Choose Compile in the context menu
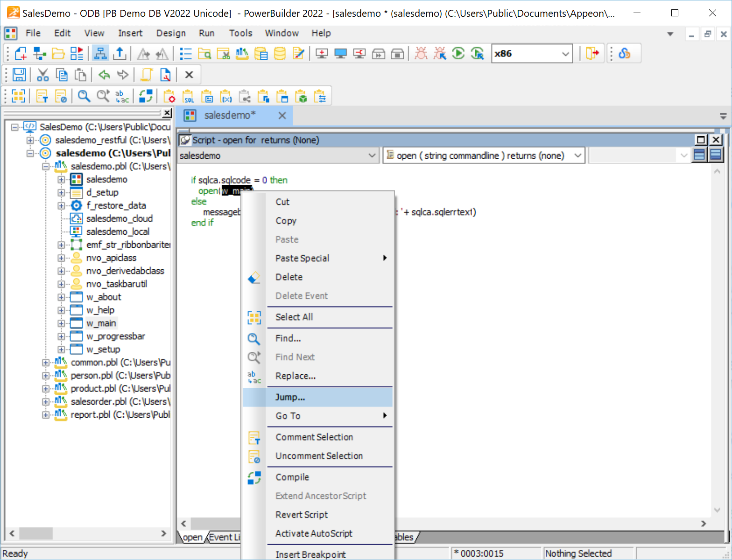The width and height of the screenshot is (732, 560). (318, 477)
